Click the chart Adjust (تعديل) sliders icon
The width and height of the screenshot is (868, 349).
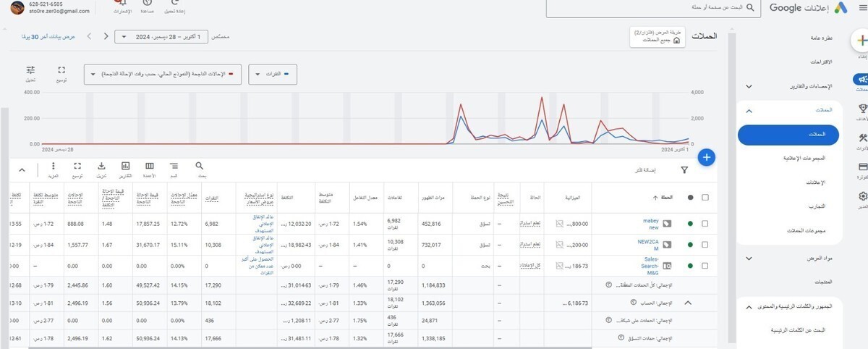coord(30,70)
